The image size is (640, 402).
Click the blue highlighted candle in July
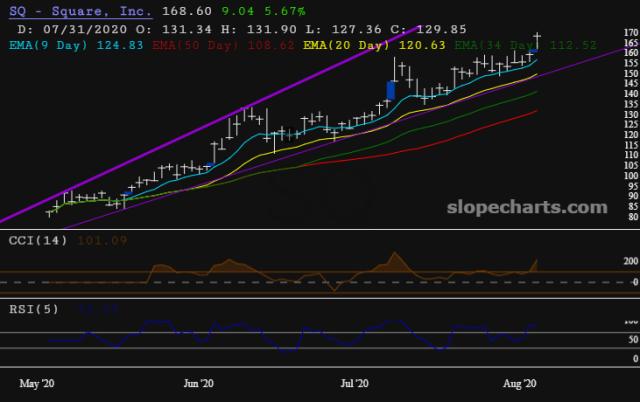(391, 90)
